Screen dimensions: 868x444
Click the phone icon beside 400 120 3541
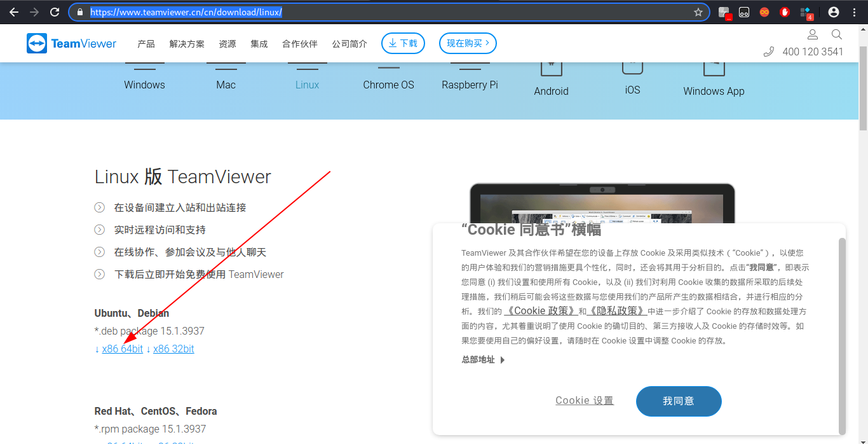[768, 52]
